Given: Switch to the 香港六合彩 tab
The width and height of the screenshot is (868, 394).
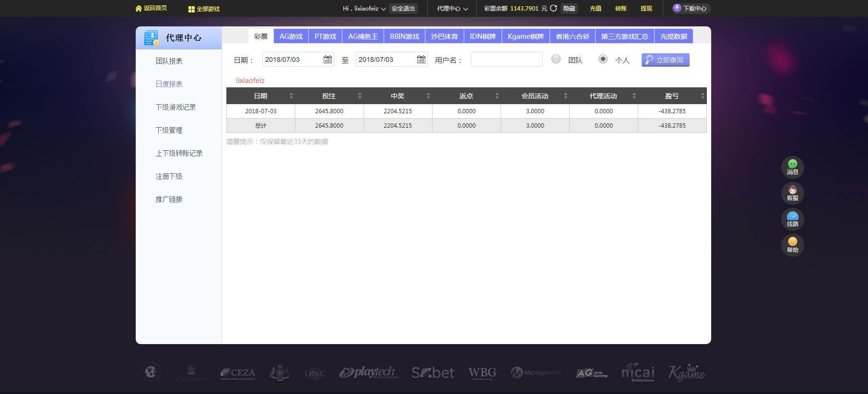Looking at the screenshot, I should [573, 36].
